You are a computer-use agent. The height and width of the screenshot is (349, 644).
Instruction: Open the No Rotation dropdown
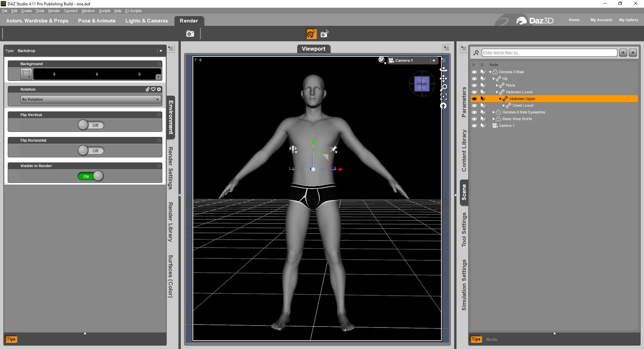[x=91, y=99]
